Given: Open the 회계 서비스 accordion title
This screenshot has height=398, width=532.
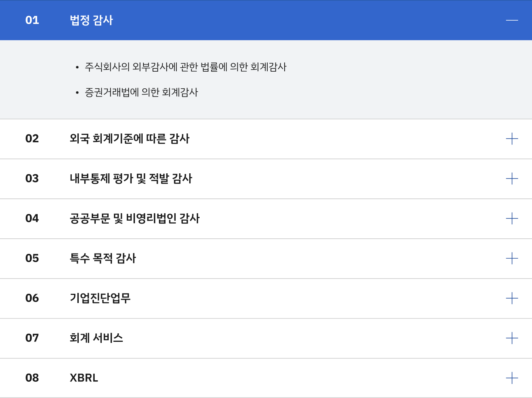Looking at the screenshot, I should (x=96, y=338).
